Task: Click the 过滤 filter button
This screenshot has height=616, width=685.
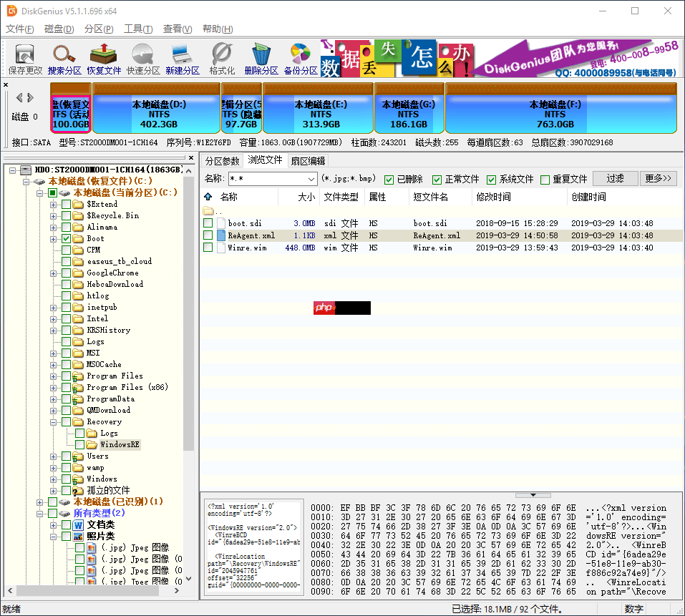Action: coord(615,179)
